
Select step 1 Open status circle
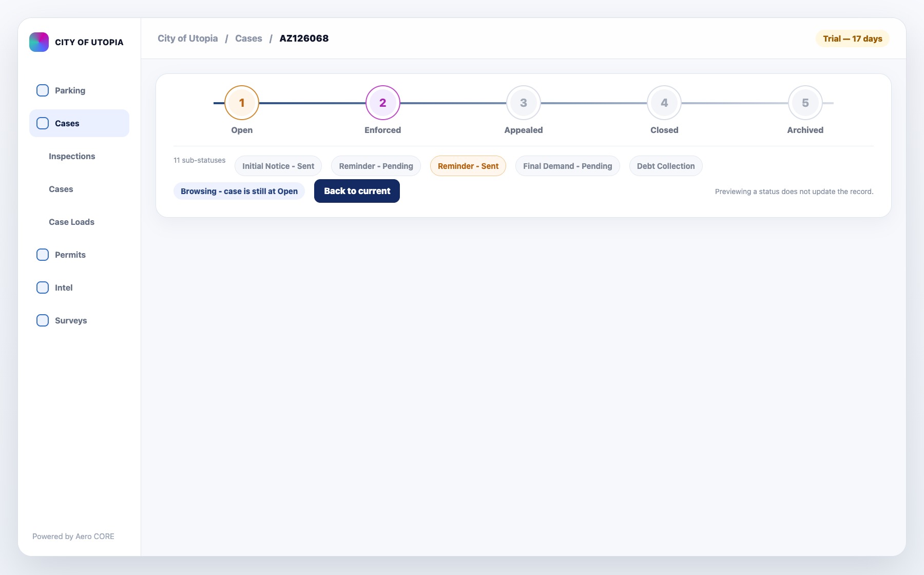(242, 103)
